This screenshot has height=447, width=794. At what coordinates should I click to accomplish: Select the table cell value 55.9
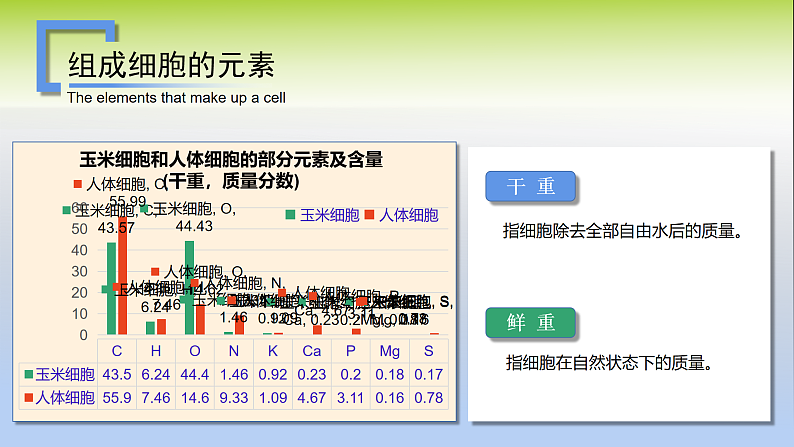pyautogui.click(x=117, y=398)
